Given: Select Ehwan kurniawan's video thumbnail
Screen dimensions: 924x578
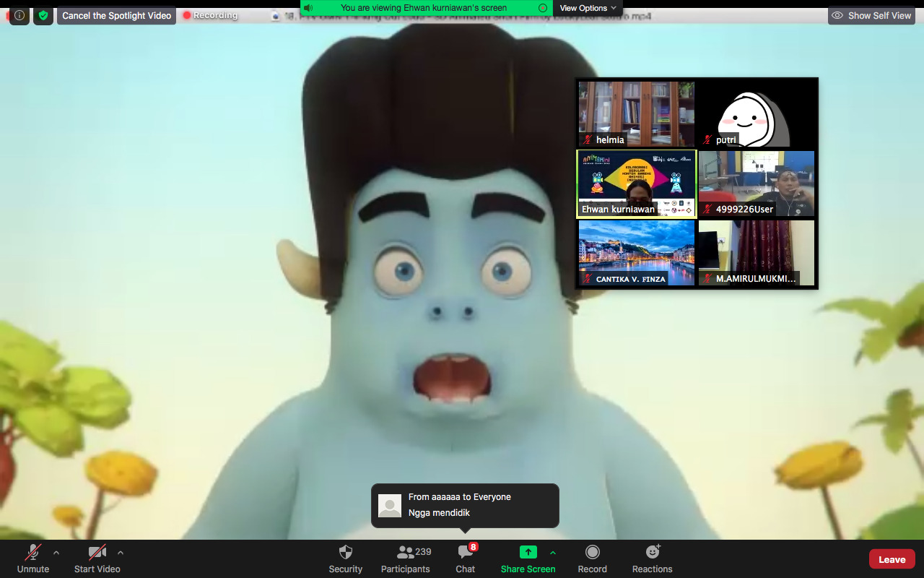Looking at the screenshot, I should pos(637,184).
